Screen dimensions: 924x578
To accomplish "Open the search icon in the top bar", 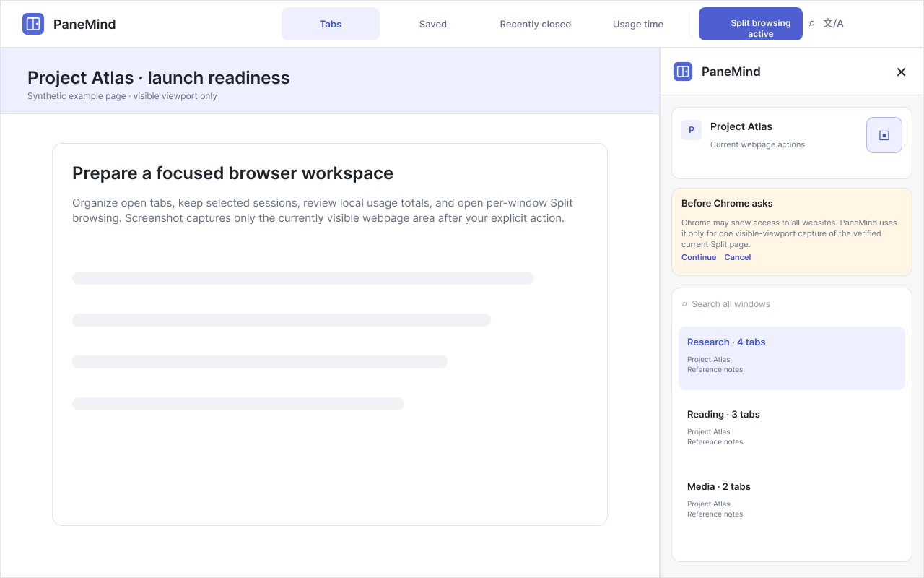I will point(811,24).
